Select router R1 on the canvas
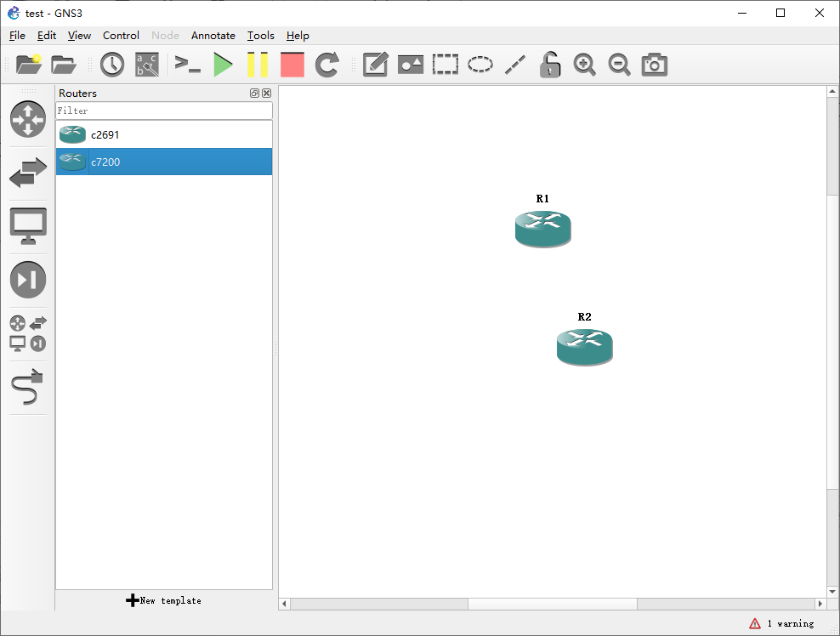Image resolution: width=840 pixels, height=636 pixels. [542, 229]
